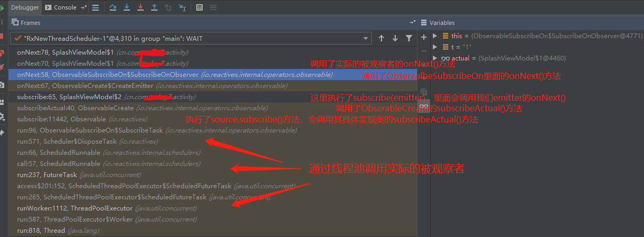The width and height of the screenshot is (644, 237).
Task: Expand the 'this' variable node
Action: (435, 36)
